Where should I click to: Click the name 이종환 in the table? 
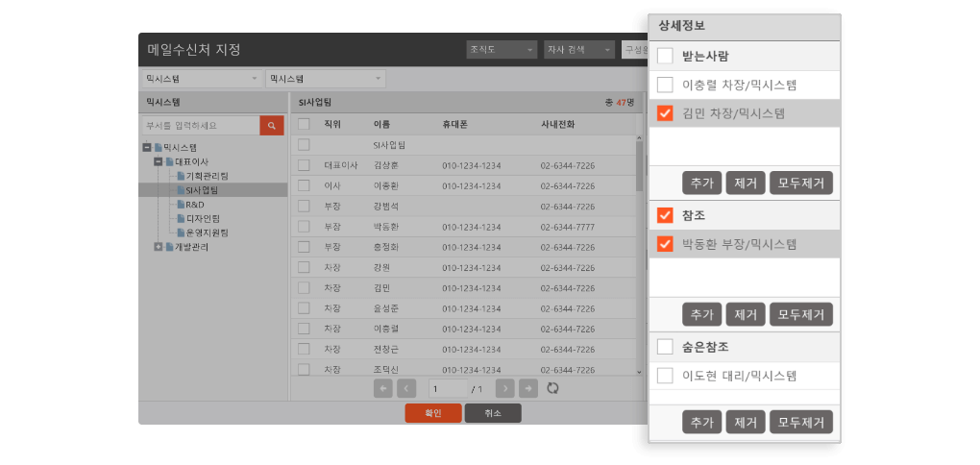click(x=385, y=186)
